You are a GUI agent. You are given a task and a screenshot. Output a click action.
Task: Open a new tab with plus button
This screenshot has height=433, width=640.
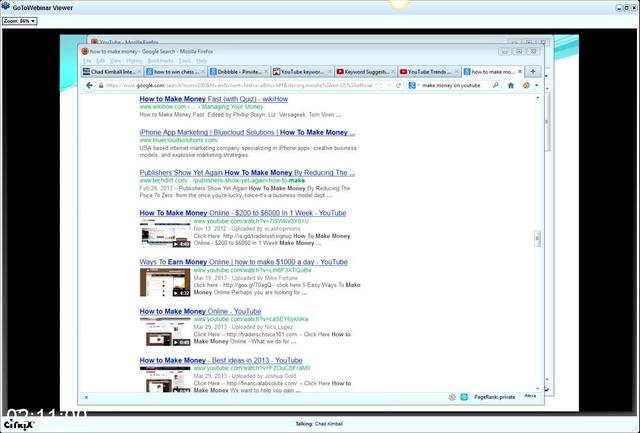533,71
